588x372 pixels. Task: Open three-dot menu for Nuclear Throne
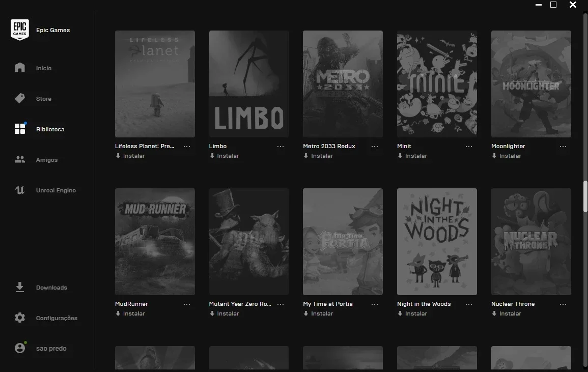[563, 304]
